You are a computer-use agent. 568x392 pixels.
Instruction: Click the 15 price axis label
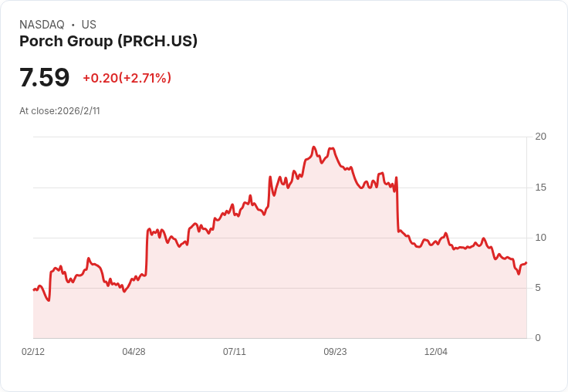pyautogui.click(x=540, y=188)
